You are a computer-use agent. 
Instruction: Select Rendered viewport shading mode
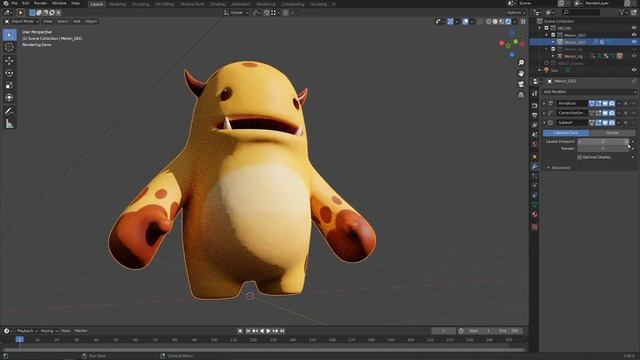(x=508, y=22)
